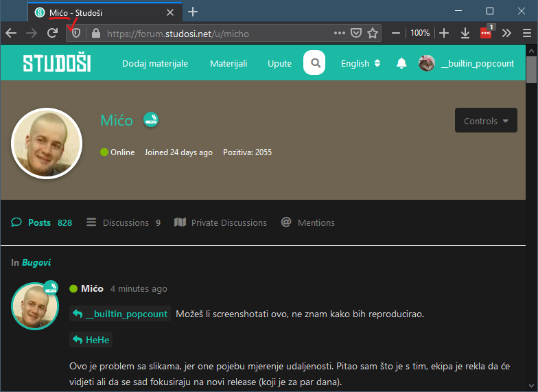Zoom in with plus button
Screen dimensions: 538x392
[444, 33]
